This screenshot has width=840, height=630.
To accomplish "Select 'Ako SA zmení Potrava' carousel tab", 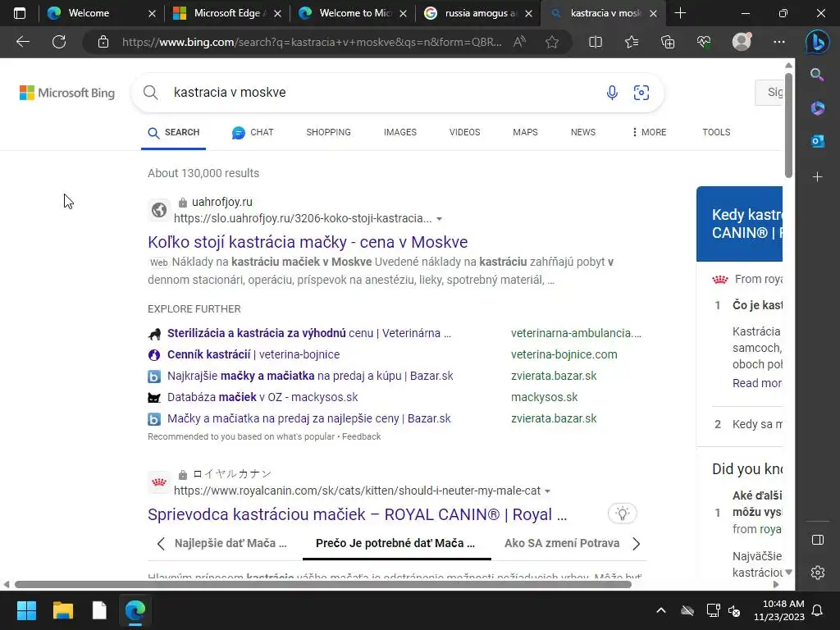I will point(562,543).
